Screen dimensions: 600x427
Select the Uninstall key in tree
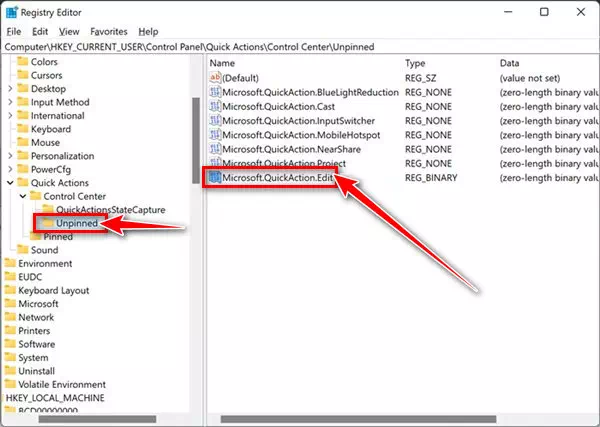36,371
